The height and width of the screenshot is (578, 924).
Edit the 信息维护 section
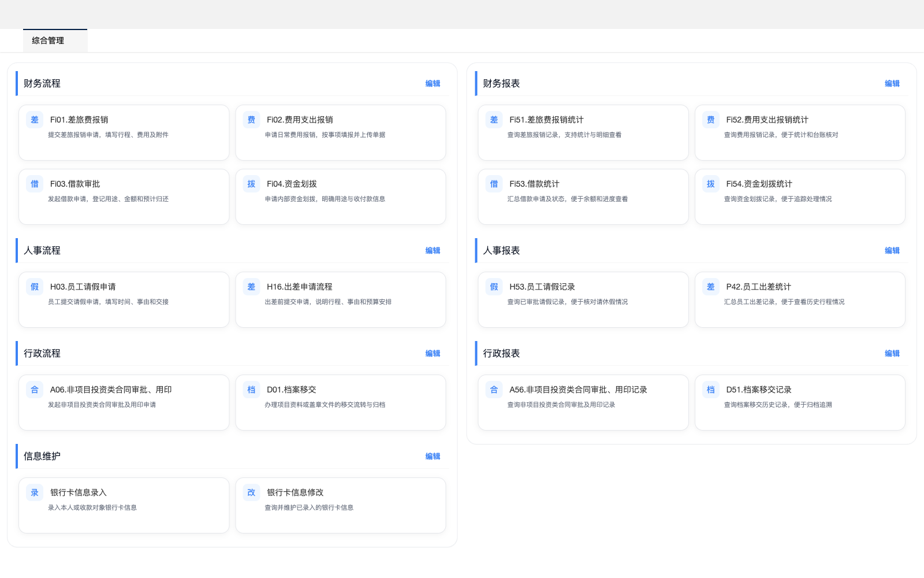(x=433, y=456)
